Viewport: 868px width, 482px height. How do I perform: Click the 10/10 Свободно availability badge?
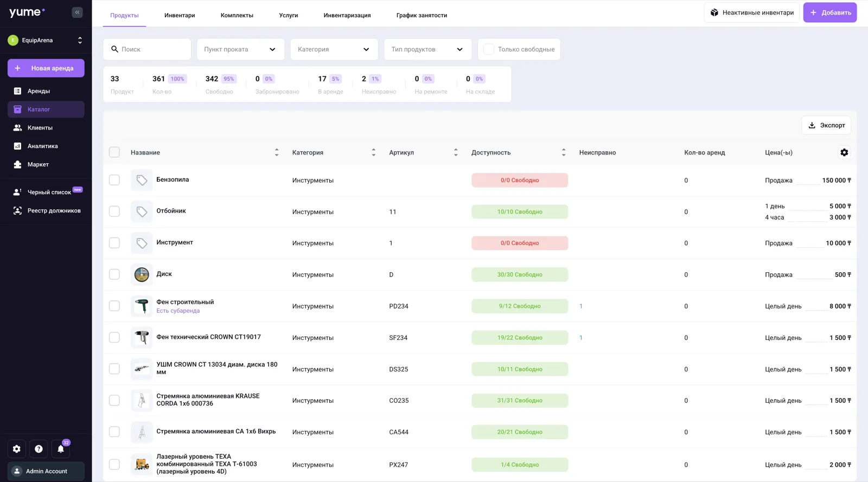pyautogui.click(x=520, y=211)
